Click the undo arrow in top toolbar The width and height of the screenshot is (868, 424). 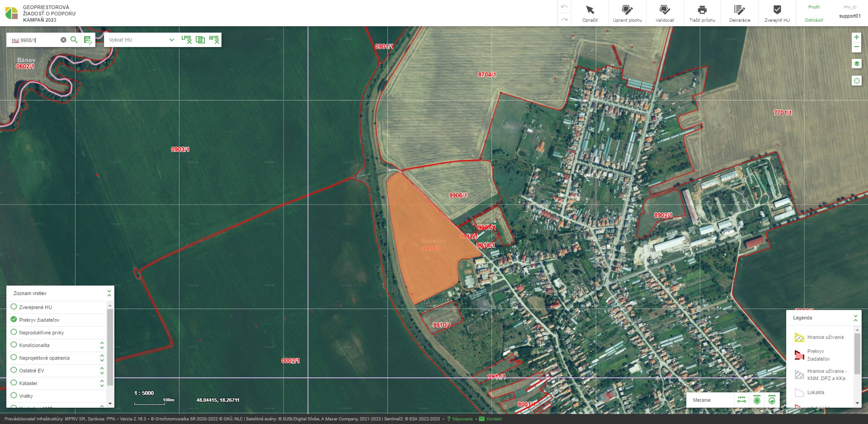(564, 7)
